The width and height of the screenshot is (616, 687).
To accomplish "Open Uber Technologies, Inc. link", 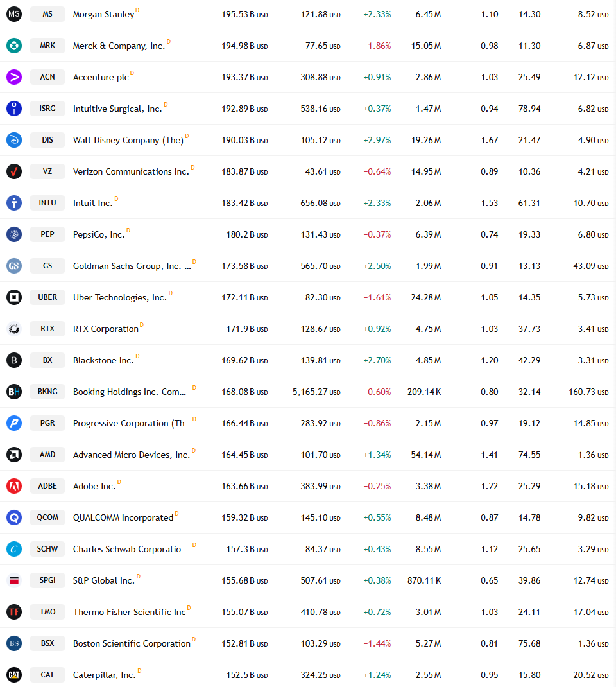I will point(120,297).
